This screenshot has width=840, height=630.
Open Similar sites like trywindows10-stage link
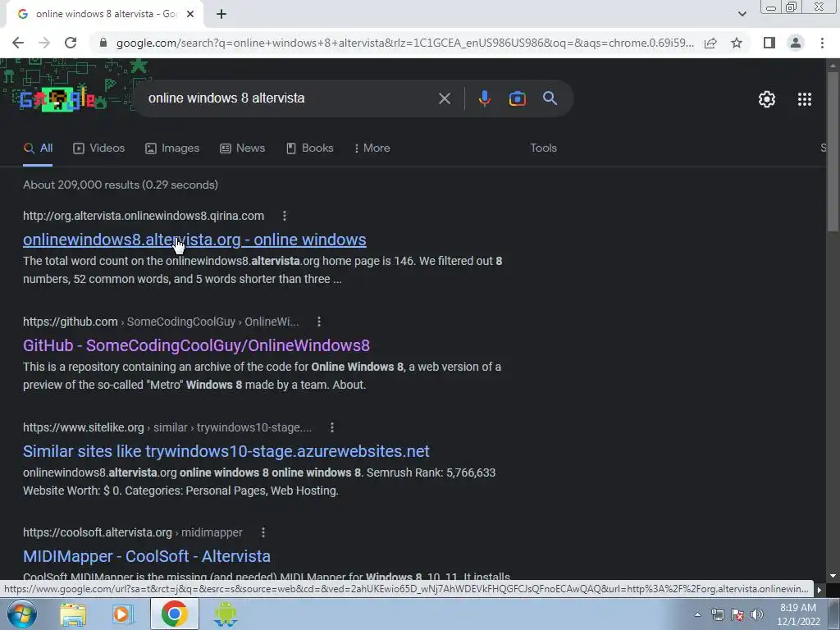tap(226, 451)
